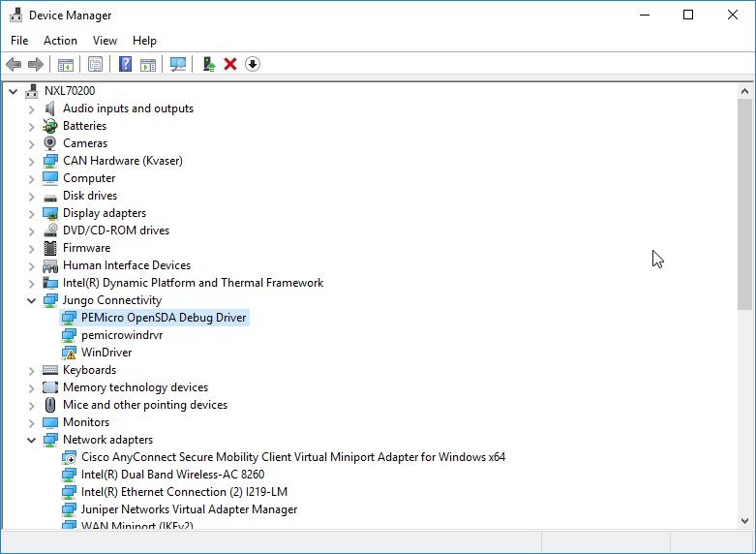
Task: Expand the Monitors category
Action: coord(31,423)
